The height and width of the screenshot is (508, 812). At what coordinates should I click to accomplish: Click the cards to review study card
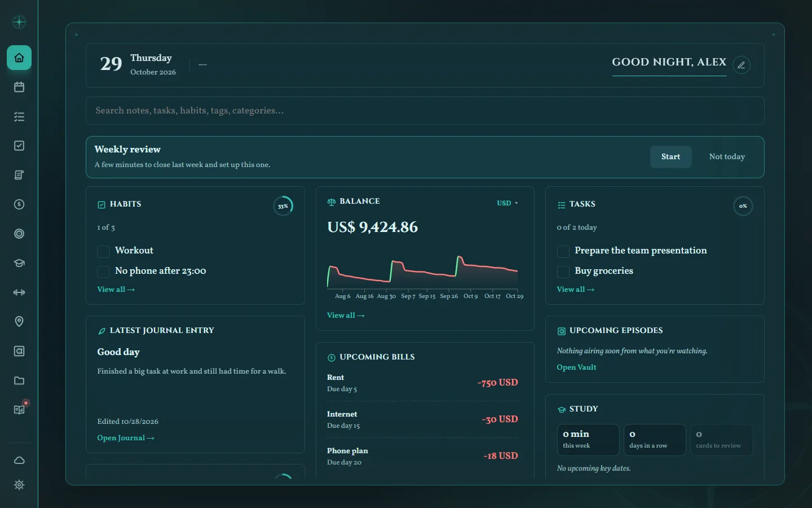click(721, 440)
